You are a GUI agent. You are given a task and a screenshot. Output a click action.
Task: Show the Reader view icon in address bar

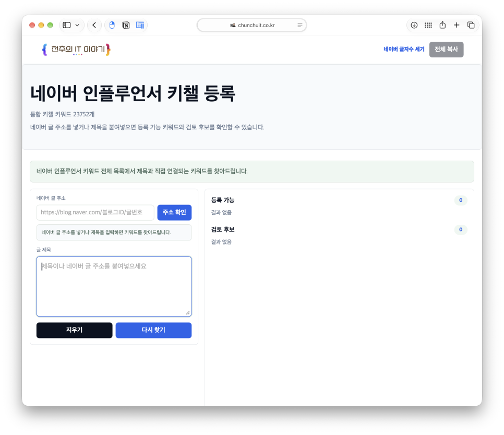299,25
